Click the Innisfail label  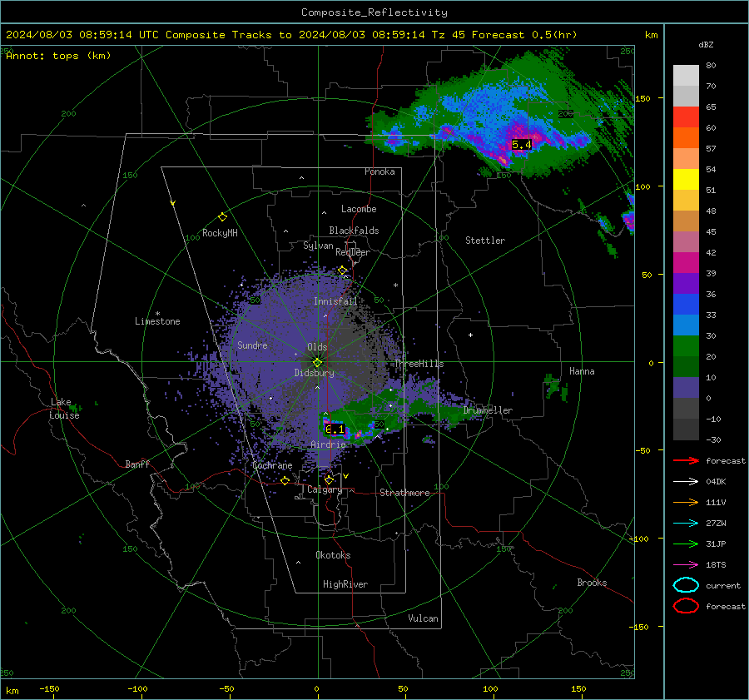click(335, 301)
